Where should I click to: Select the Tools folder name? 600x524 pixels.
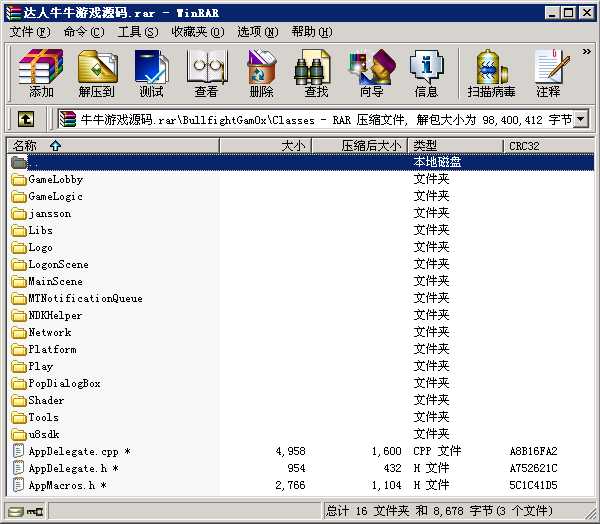[43, 417]
